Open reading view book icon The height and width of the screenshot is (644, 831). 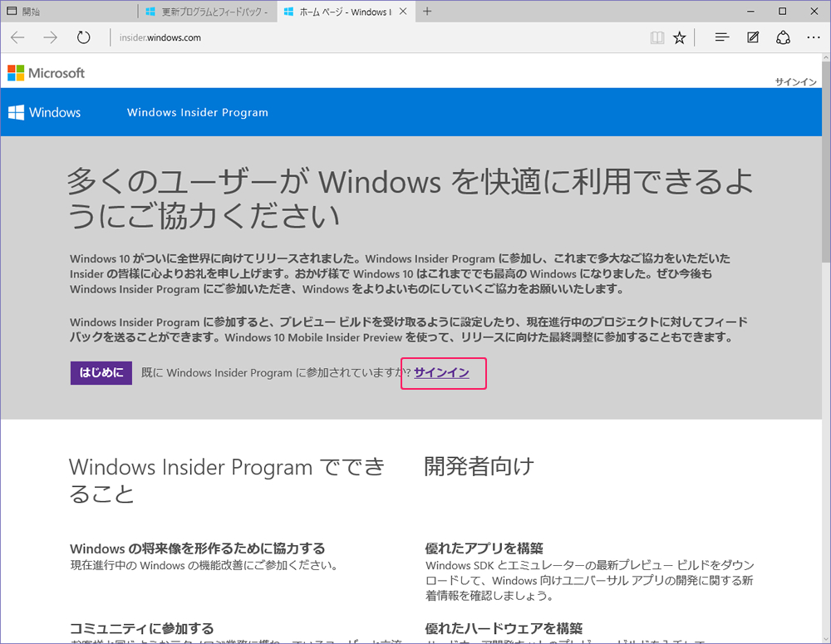point(657,37)
